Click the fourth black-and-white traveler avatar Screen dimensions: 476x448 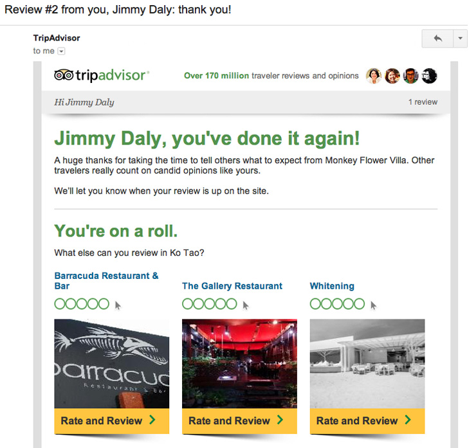[429, 76]
